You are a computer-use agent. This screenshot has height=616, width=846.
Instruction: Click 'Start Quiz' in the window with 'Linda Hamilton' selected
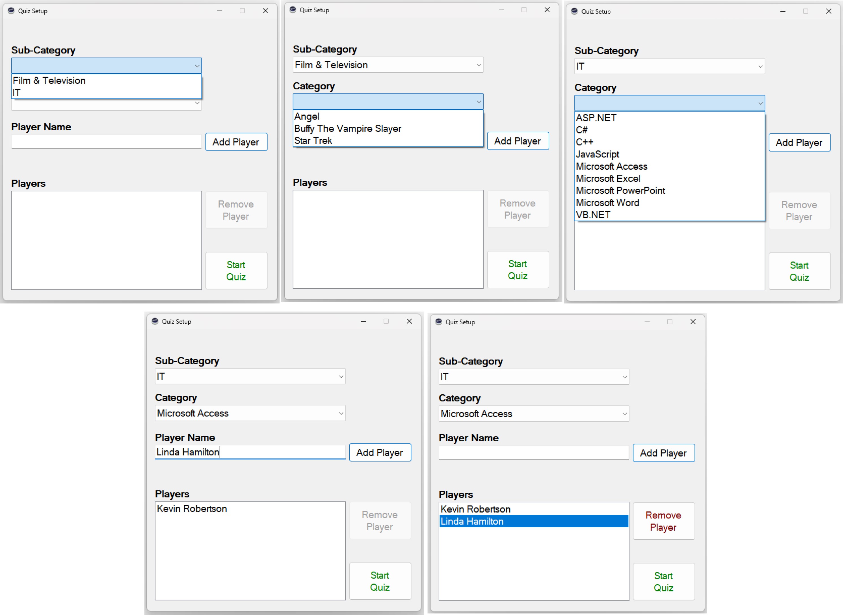coord(663,582)
